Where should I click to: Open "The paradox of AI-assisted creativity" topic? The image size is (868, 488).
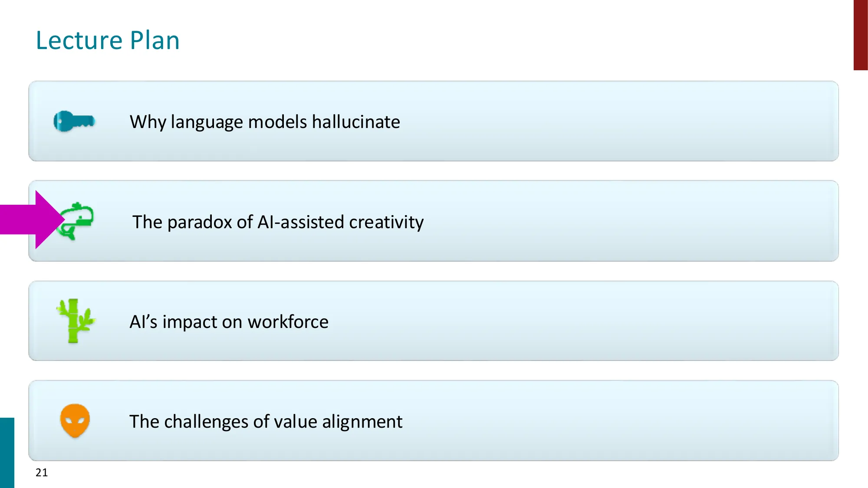(x=278, y=222)
